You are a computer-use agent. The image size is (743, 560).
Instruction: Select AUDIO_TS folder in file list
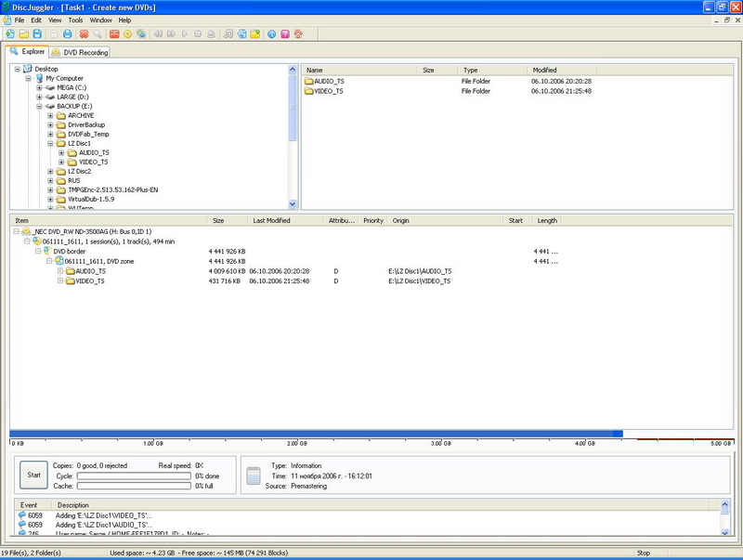[329, 82]
